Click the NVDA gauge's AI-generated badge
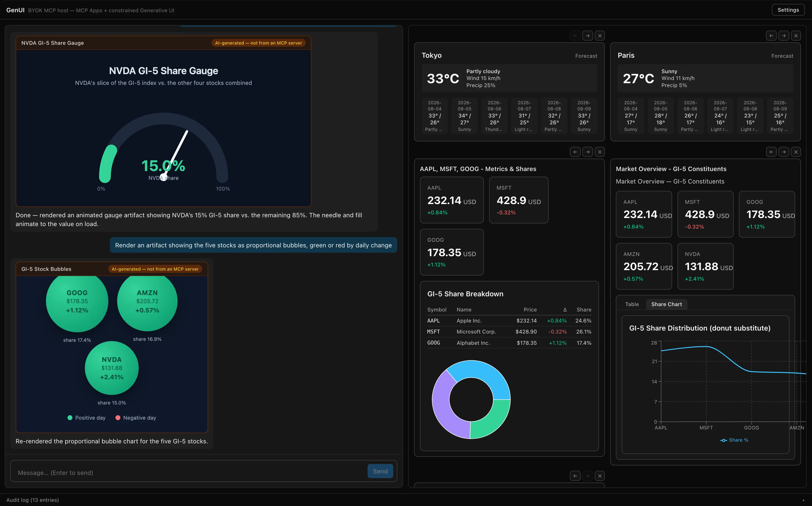 pos(258,43)
